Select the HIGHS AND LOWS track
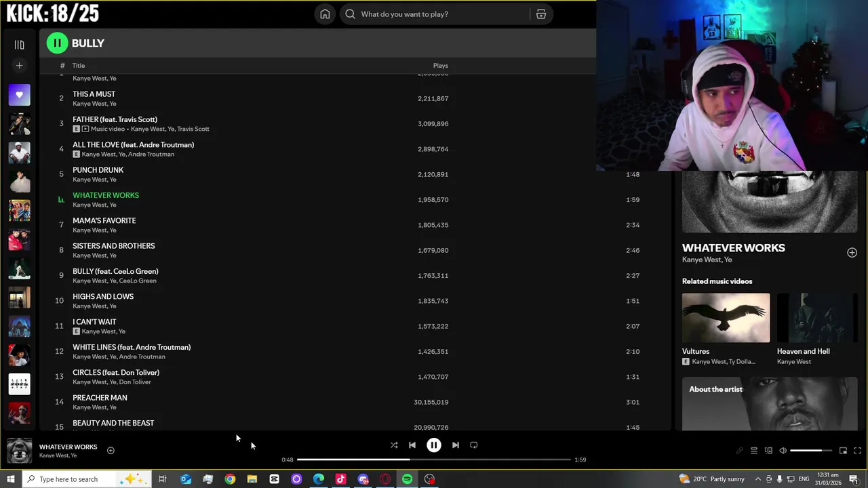The height and width of the screenshot is (488, 868). [103, 296]
